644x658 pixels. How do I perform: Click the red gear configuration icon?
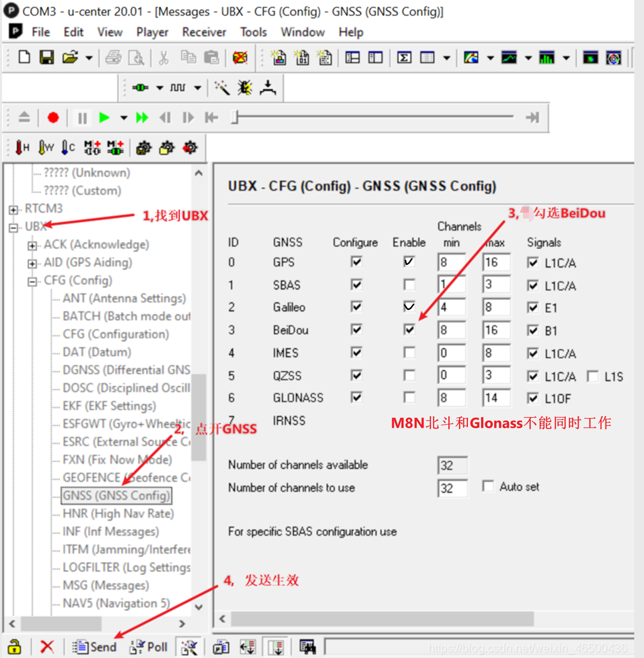(190, 147)
